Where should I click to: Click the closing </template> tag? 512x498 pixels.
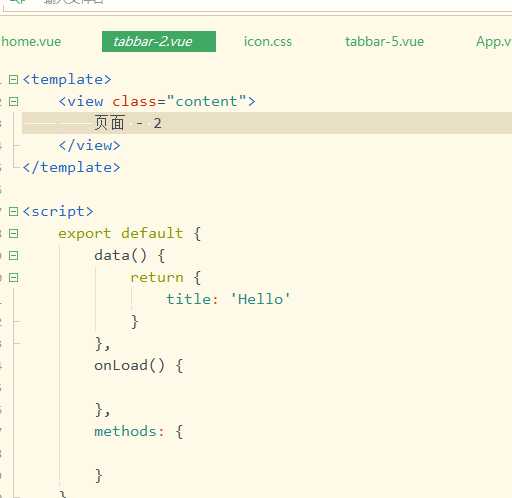pyautogui.click(x=71, y=168)
